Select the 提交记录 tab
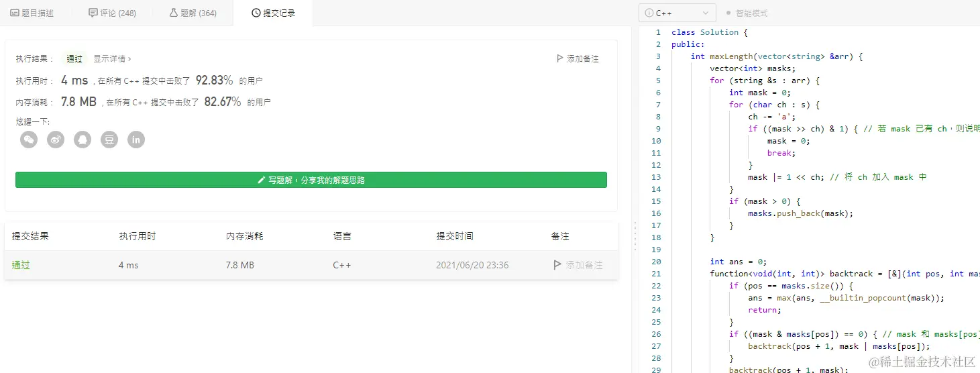 pyautogui.click(x=273, y=13)
